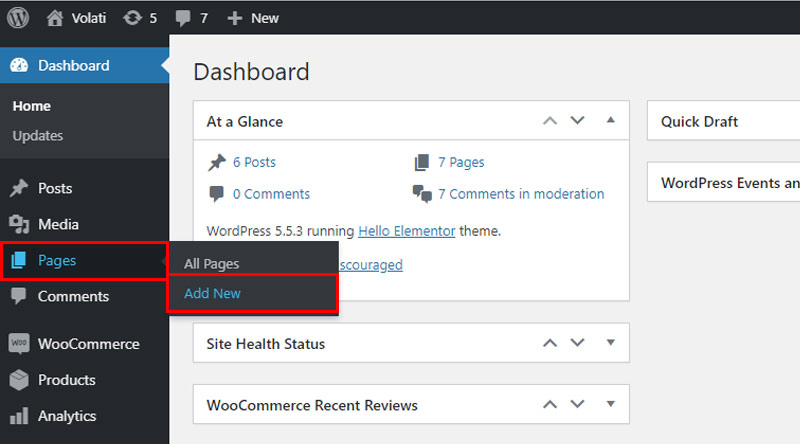This screenshot has height=444, width=800.
Task: Move At a Glance widget down
Action: pyautogui.click(x=577, y=121)
